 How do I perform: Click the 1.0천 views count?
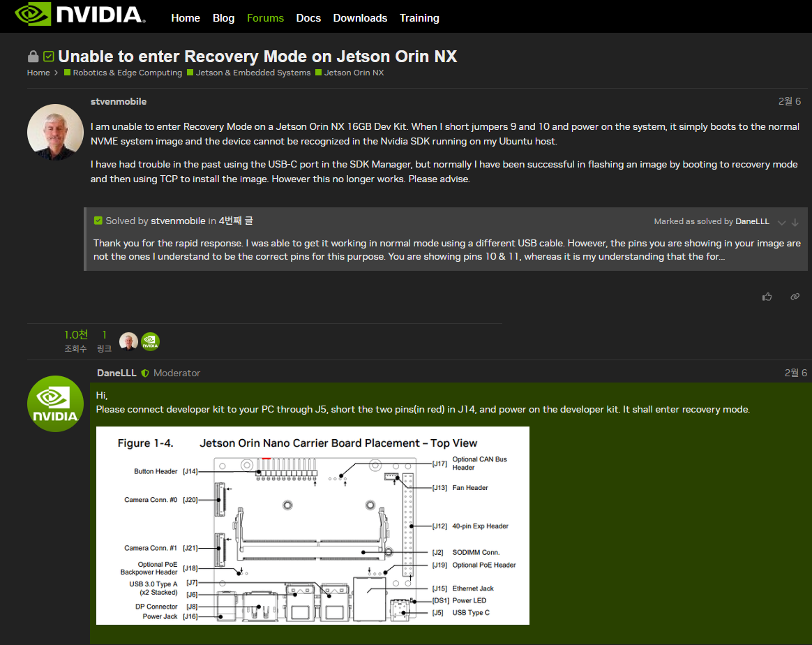(76, 334)
